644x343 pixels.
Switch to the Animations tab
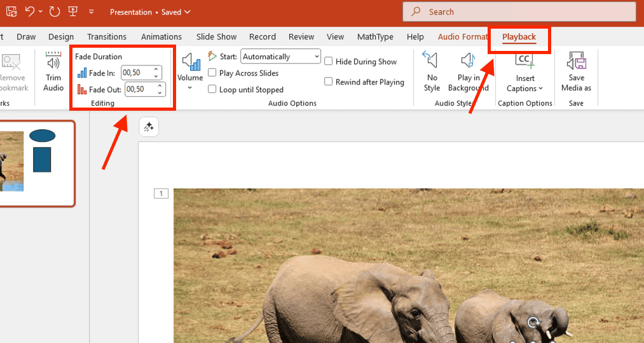(161, 37)
